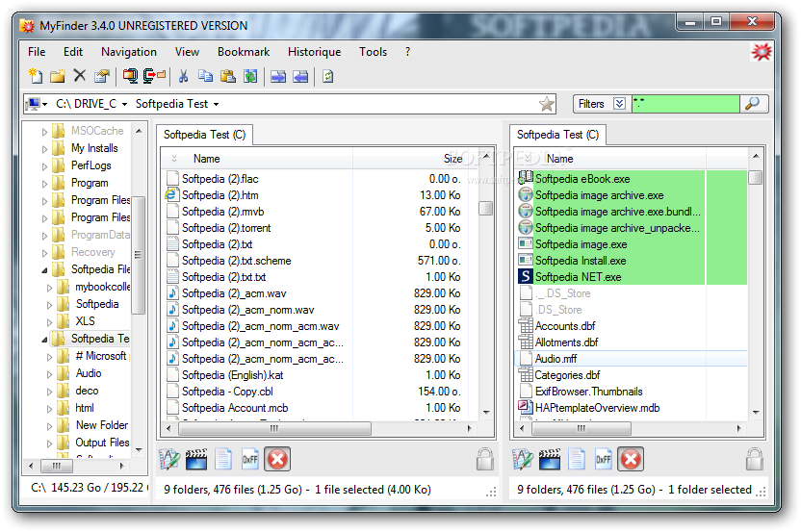Screen dimensions: 801x532
Task: Click the 0xFF hex view icon under the right panel
Action: [604, 460]
